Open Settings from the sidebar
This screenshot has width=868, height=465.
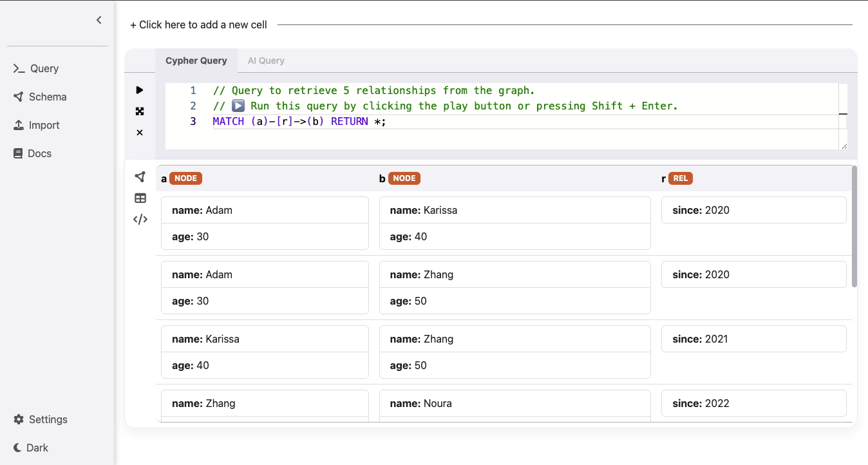(x=48, y=419)
